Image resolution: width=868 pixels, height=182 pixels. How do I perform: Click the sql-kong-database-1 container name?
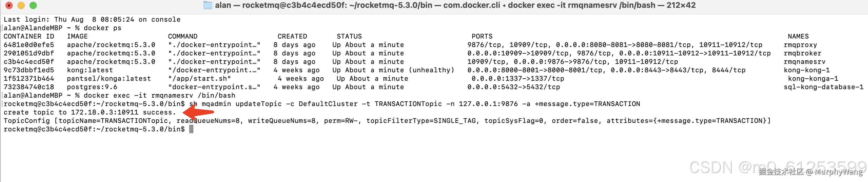tap(823, 87)
